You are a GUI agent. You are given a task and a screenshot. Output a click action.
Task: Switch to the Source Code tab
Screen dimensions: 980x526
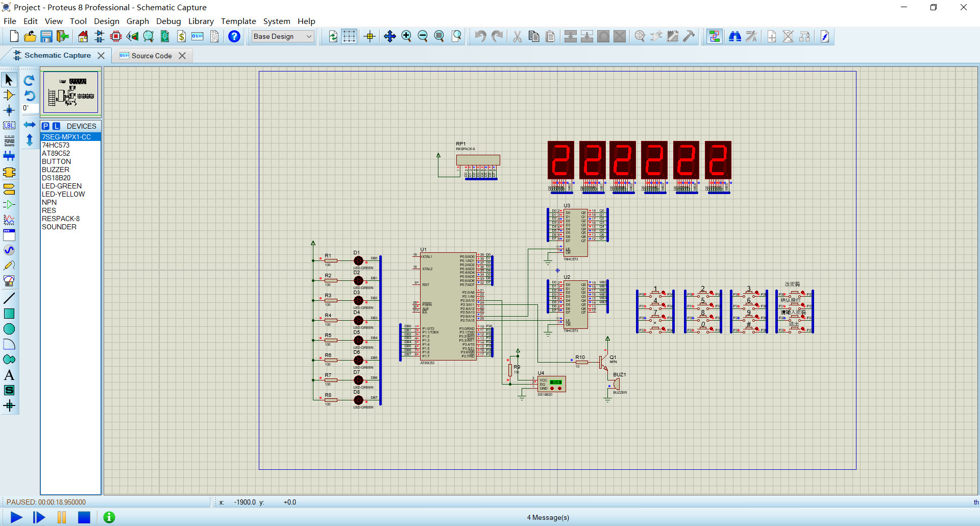coord(151,56)
